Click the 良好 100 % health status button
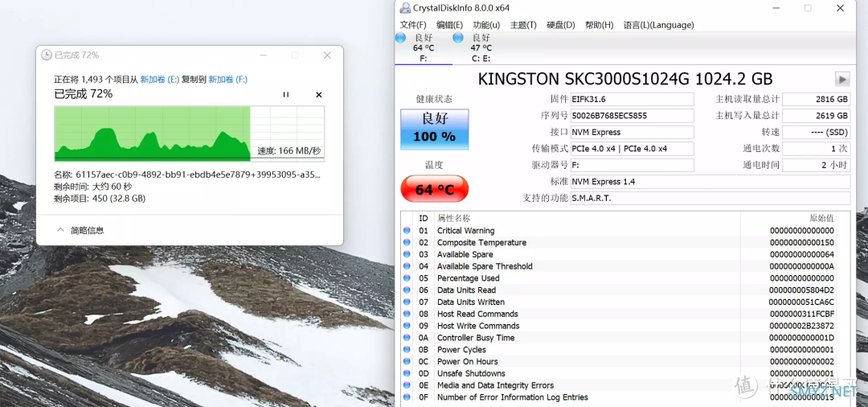 pyautogui.click(x=435, y=129)
